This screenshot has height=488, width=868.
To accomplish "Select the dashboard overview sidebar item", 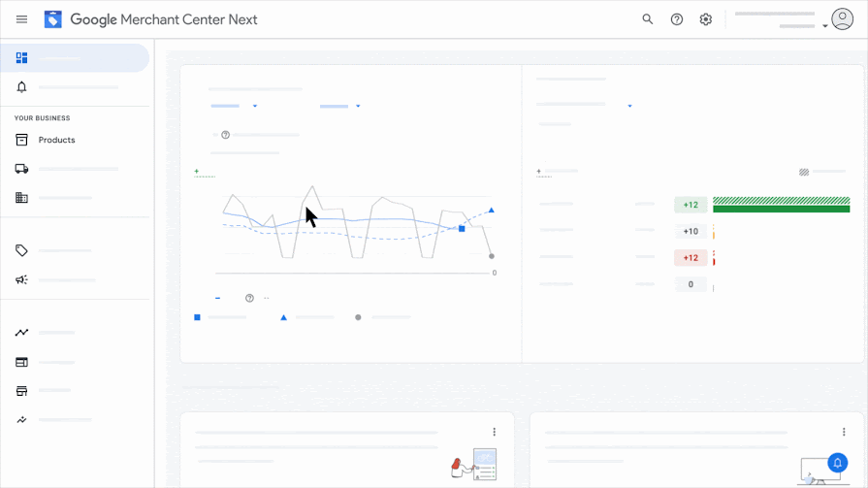I will (x=75, y=57).
